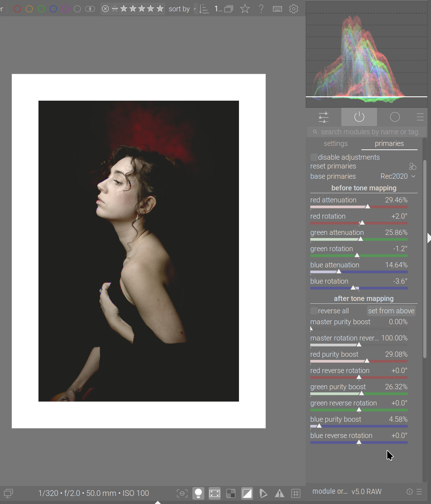Toggle the rejected images filter
Screen dimensions: 431x504
pyautogui.click(x=105, y=9)
